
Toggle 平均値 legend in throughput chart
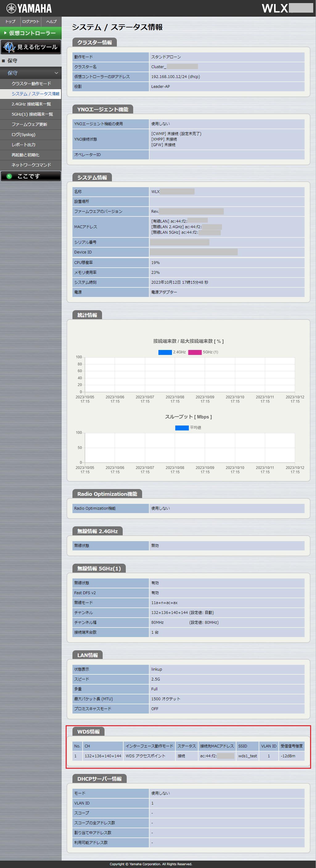(x=182, y=428)
